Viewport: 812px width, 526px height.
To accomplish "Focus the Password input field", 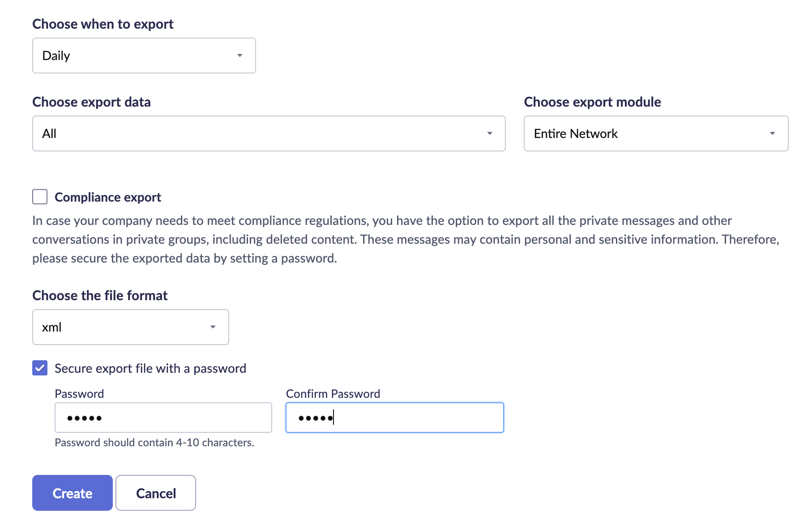I will [163, 418].
